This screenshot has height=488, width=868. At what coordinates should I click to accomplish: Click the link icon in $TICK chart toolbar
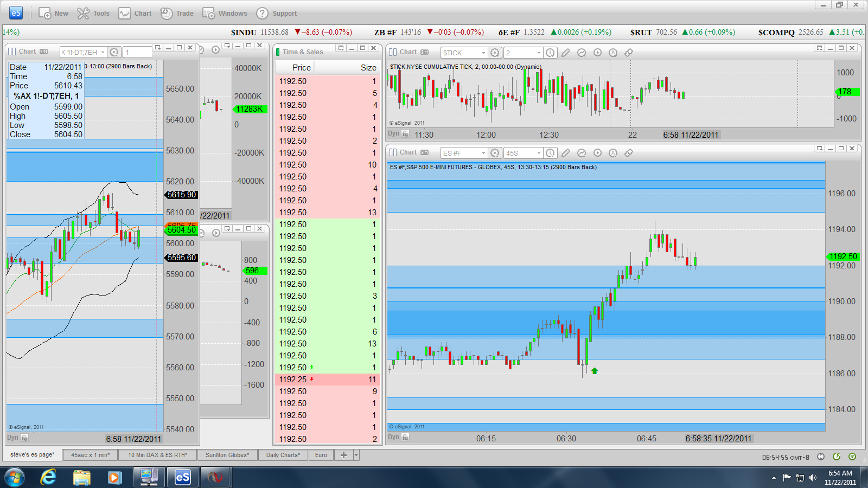[x=629, y=53]
